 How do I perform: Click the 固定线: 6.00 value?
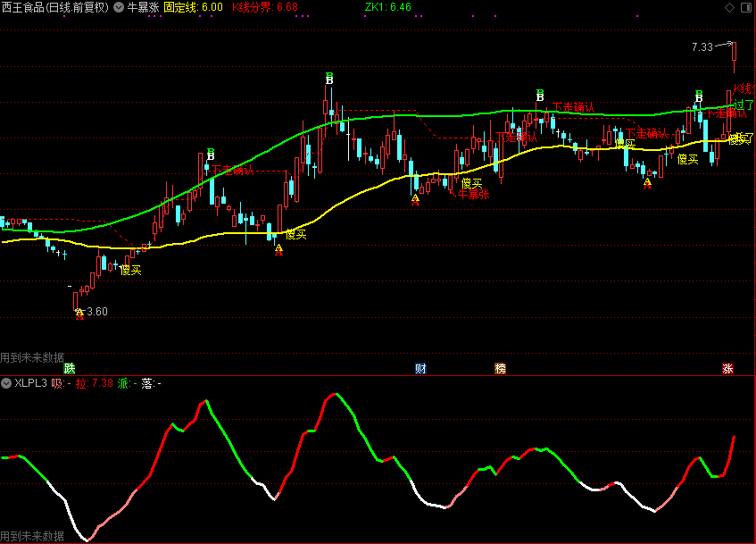click(x=193, y=7)
